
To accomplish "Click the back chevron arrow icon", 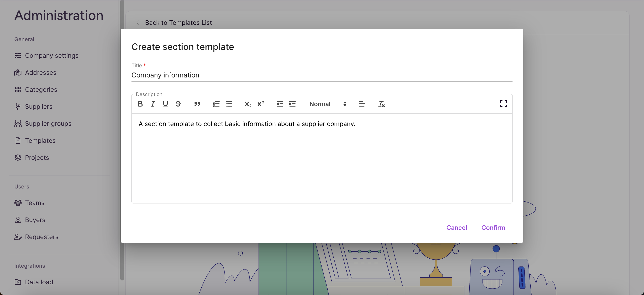I will tap(138, 23).
